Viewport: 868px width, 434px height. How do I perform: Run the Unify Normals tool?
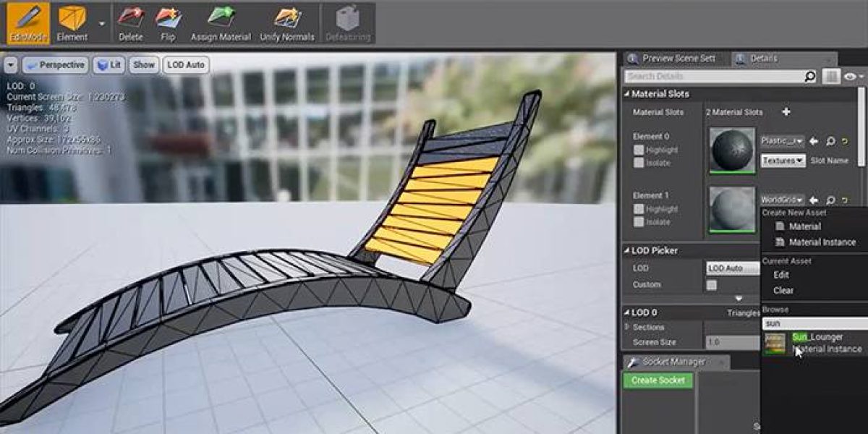(x=288, y=22)
